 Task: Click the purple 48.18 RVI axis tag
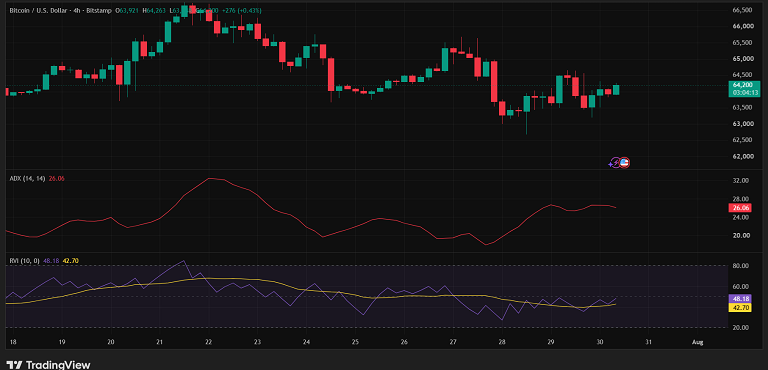[739, 298]
